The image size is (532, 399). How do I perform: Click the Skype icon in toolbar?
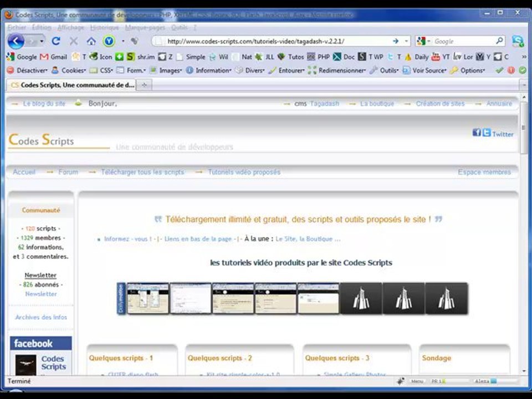tap(518, 41)
